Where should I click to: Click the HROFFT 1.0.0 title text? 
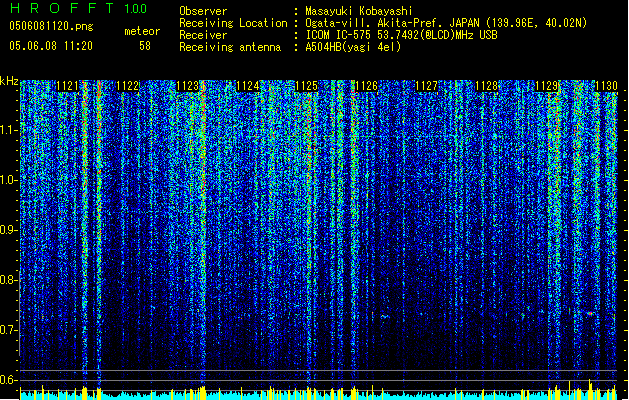tap(78, 8)
